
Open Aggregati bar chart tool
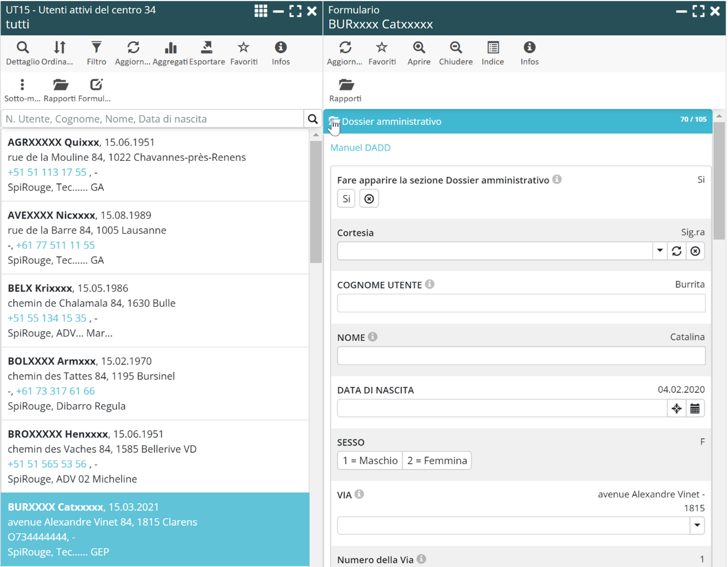(x=170, y=48)
